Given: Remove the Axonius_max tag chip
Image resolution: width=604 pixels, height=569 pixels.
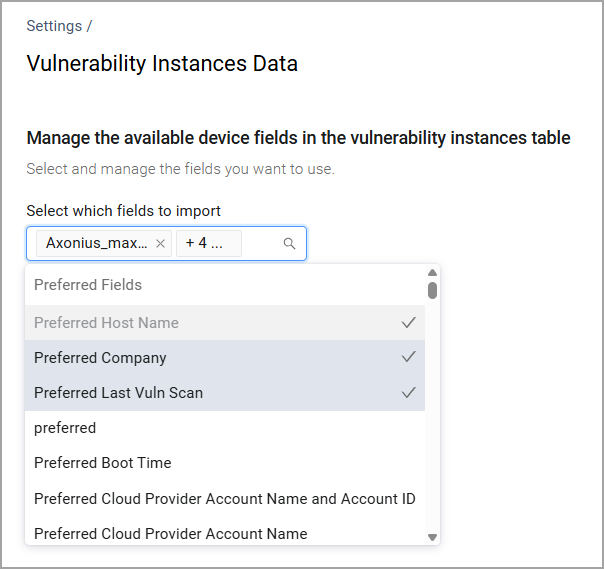Looking at the screenshot, I should click(x=160, y=243).
